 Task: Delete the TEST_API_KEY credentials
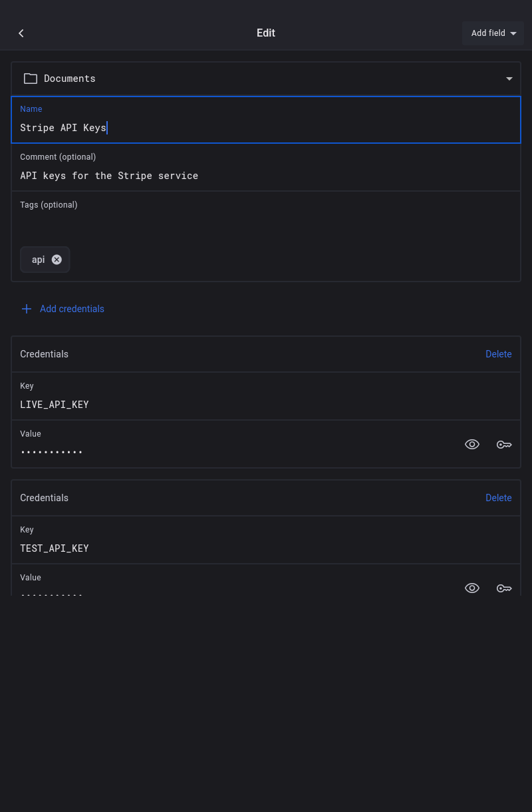tap(498, 498)
